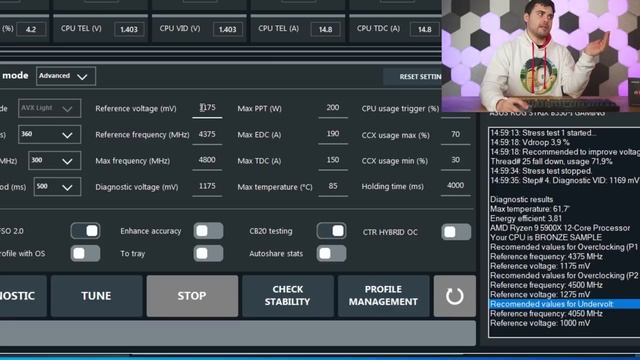Toggle profile with OS switch
Screen dimensions: 640x360
85,253
